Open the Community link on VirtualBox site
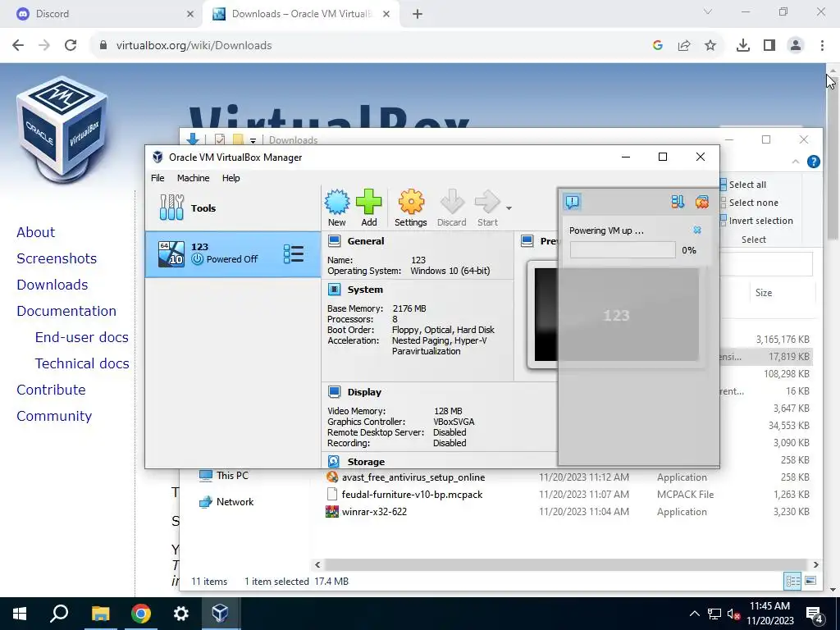Screen dimensions: 840x630 pos(54,416)
